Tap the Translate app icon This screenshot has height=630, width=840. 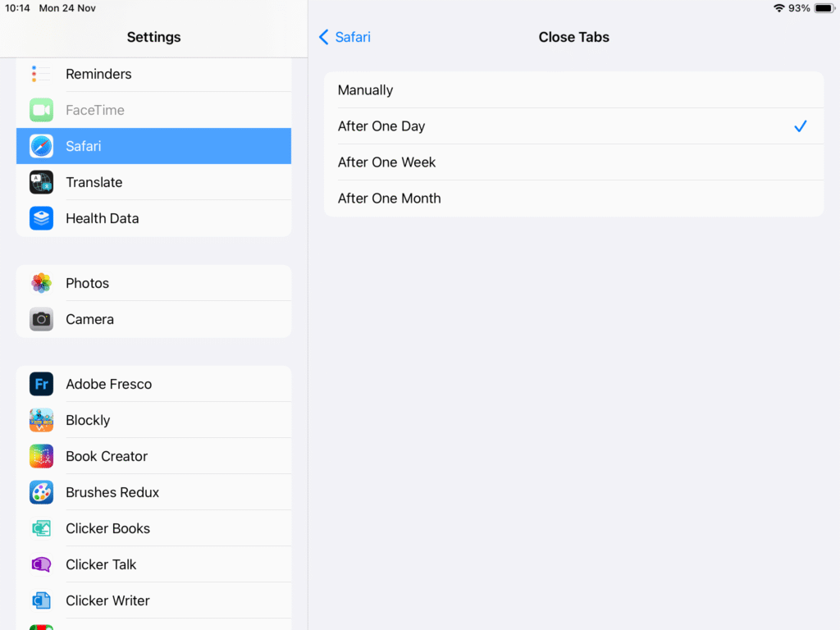[41, 182]
